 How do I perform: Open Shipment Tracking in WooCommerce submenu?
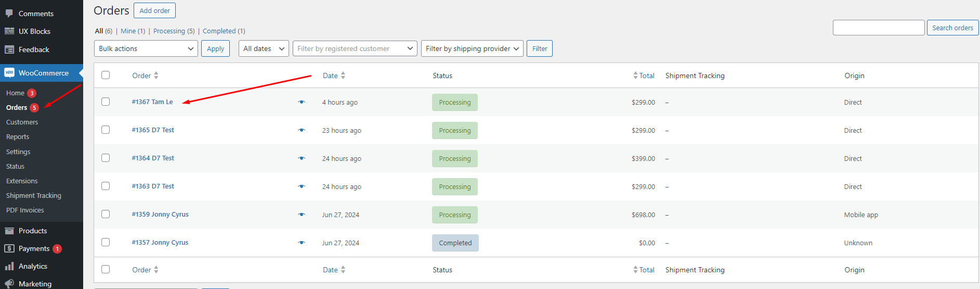34,195
